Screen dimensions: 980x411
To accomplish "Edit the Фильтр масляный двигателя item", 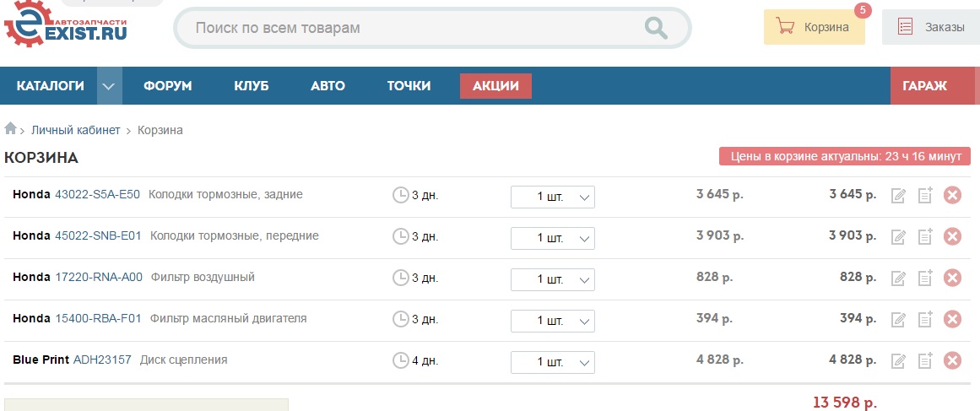I will point(899,319).
